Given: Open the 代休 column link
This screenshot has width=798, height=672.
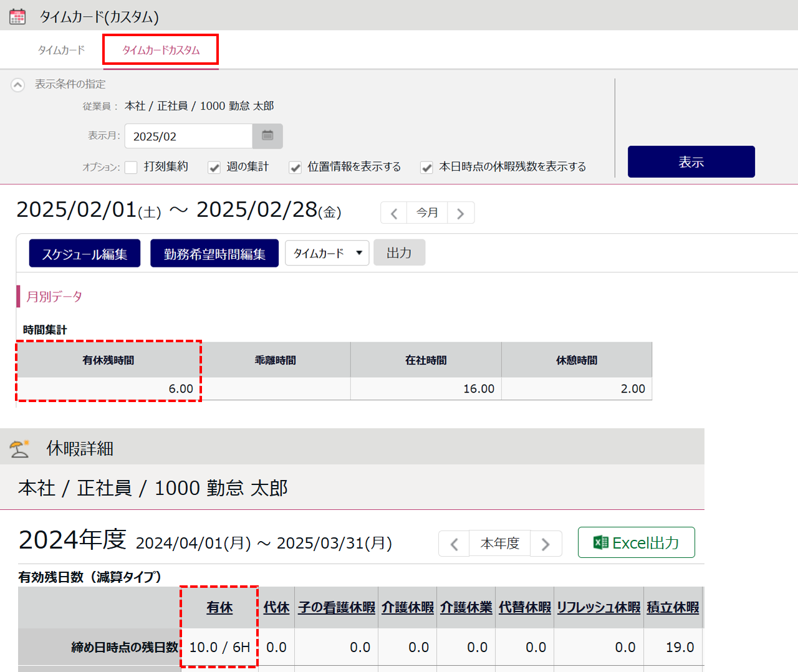Looking at the screenshot, I should 277,607.
